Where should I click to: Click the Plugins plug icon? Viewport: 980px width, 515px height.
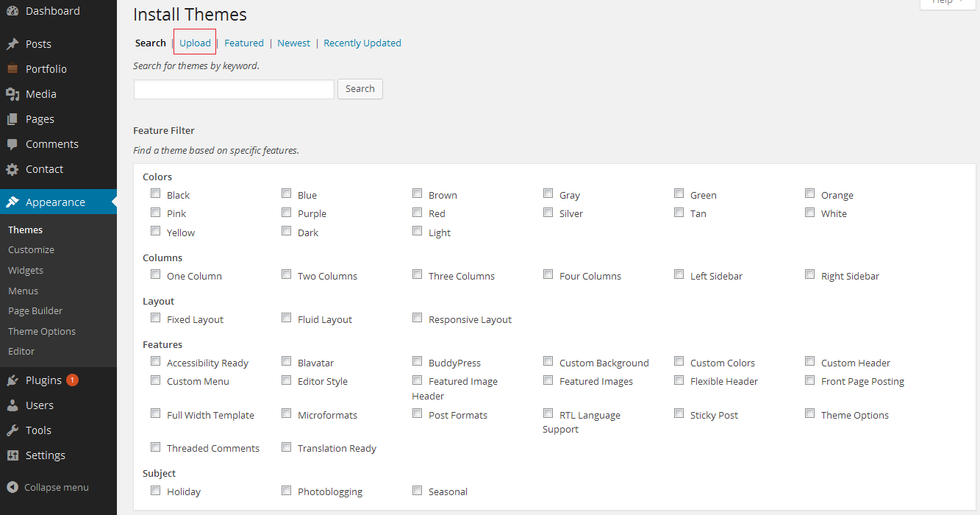[x=12, y=380]
